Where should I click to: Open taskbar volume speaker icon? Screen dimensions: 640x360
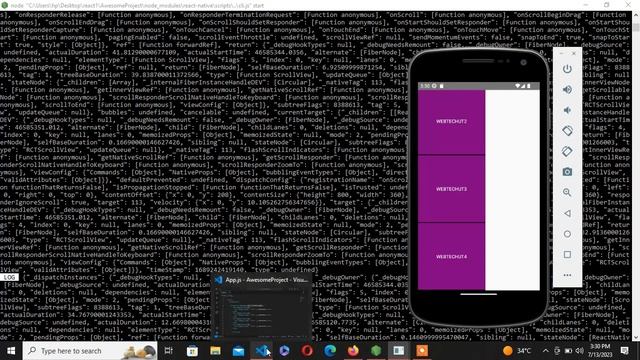579,351
